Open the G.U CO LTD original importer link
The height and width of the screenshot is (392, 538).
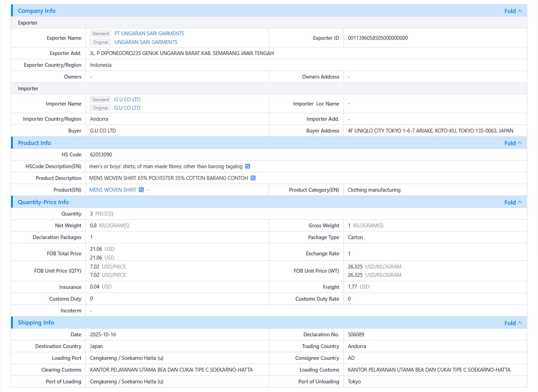coord(127,108)
